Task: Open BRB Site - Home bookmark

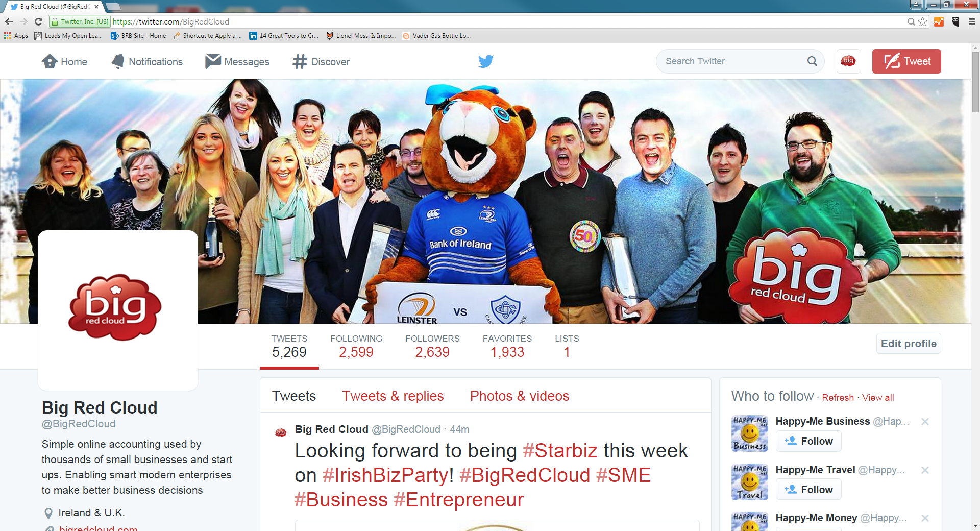Action: coord(138,36)
